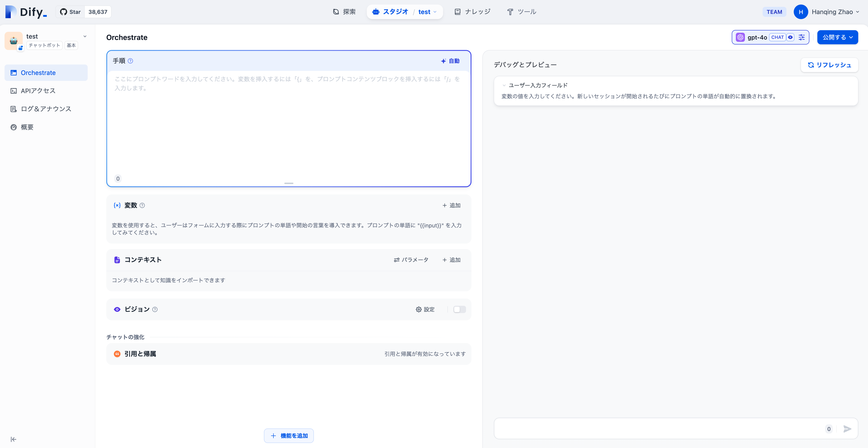868x448 pixels.
Task: Click the 自動 auto-generate prompt button
Action: (x=450, y=61)
